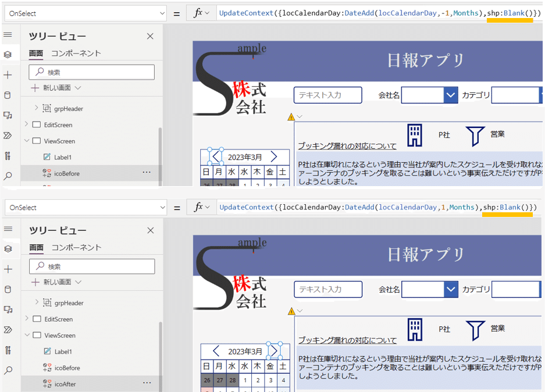
Task: Open the Advanced tools icon in lower sidebar
Action: coord(8,350)
